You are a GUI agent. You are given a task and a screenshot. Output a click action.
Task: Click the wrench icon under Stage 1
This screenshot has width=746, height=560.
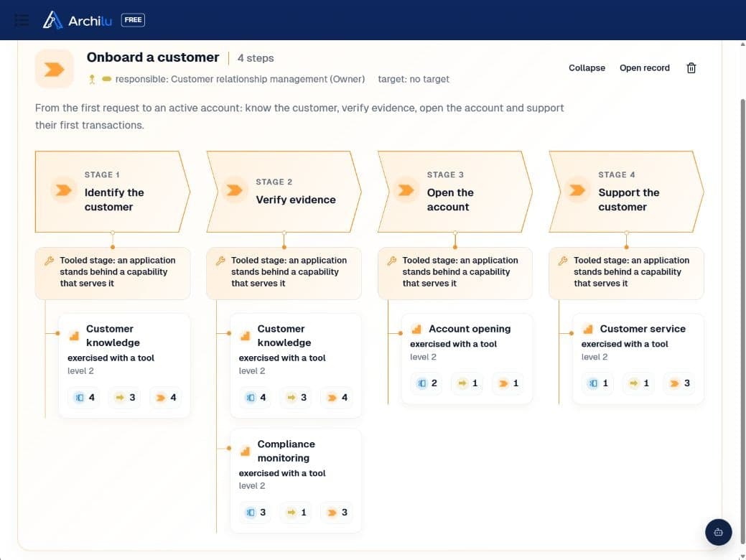tap(49, 261)
